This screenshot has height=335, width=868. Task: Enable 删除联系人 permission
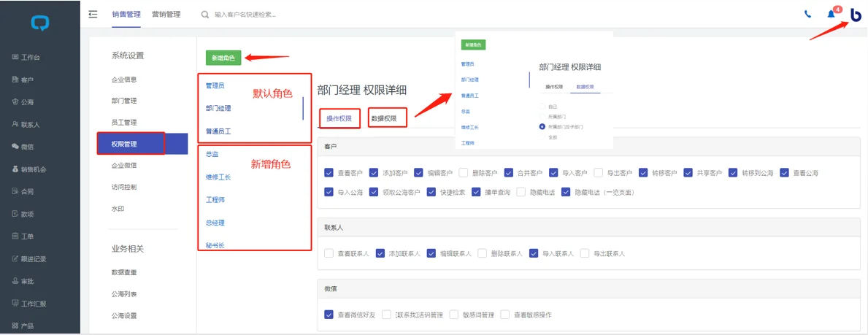point(482,253)
